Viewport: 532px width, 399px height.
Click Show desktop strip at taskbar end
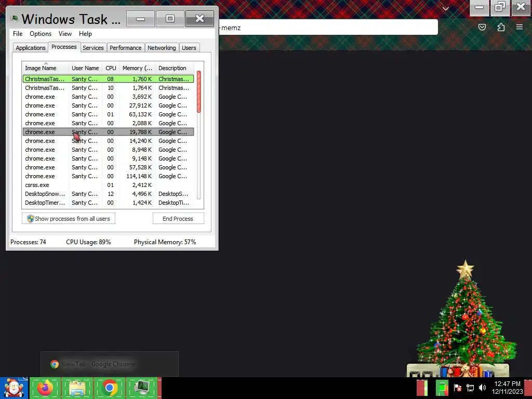pyautogui.click(x=528, y=388)
